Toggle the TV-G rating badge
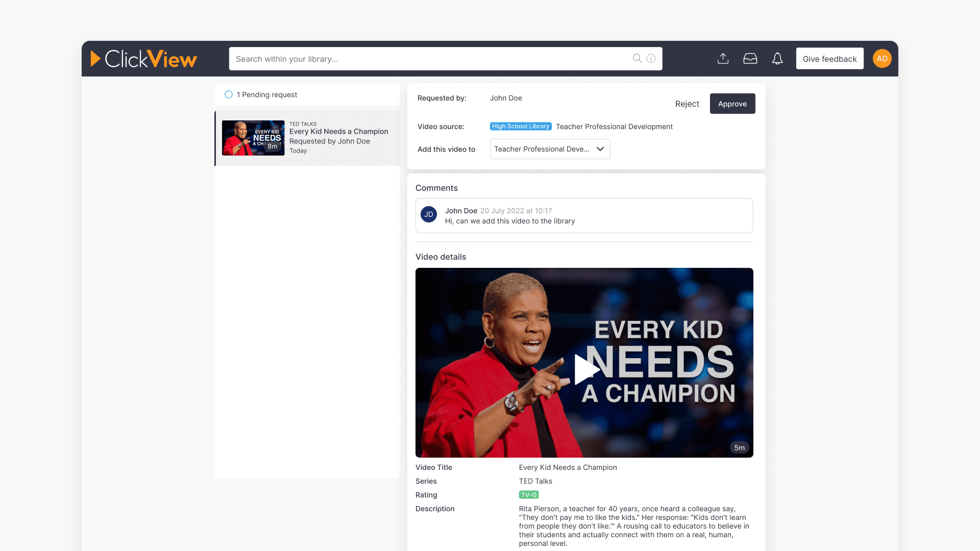 coord(528,494)
